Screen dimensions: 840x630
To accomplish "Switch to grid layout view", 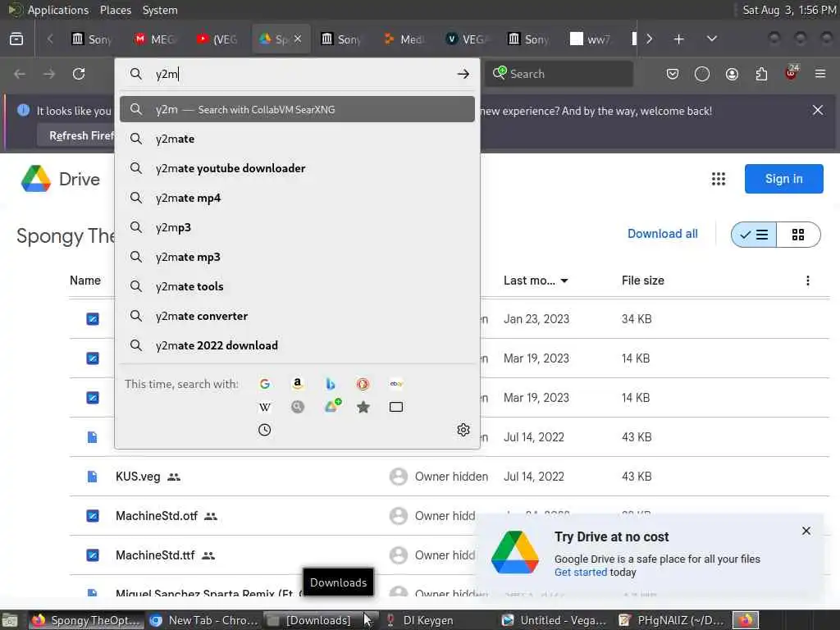I will (798, 235).
